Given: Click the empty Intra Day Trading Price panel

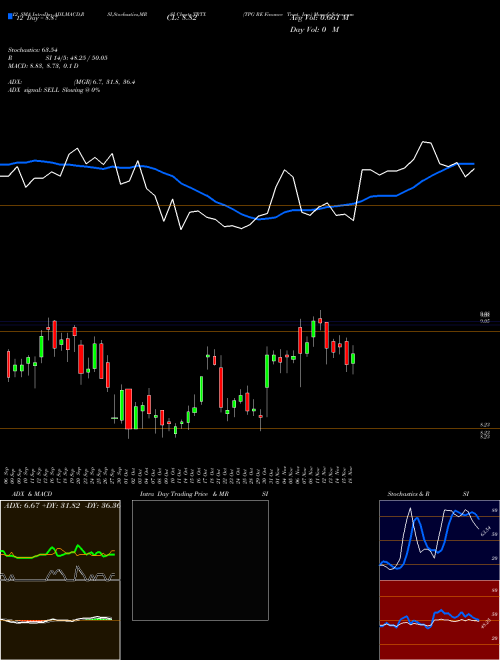Looking at the screenshot, I should 200,560.
